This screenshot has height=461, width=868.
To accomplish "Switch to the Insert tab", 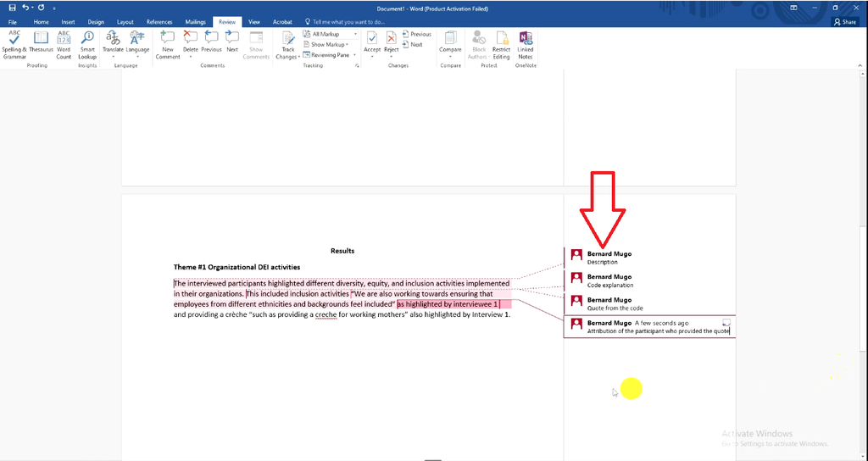I will pos(68,22).
